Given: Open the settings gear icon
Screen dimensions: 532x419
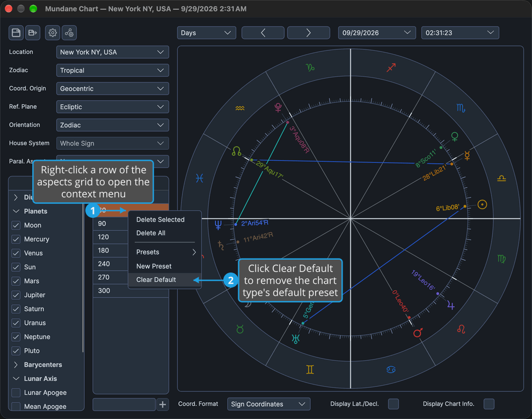Looking at the screenshot, I should click(53, 33).
